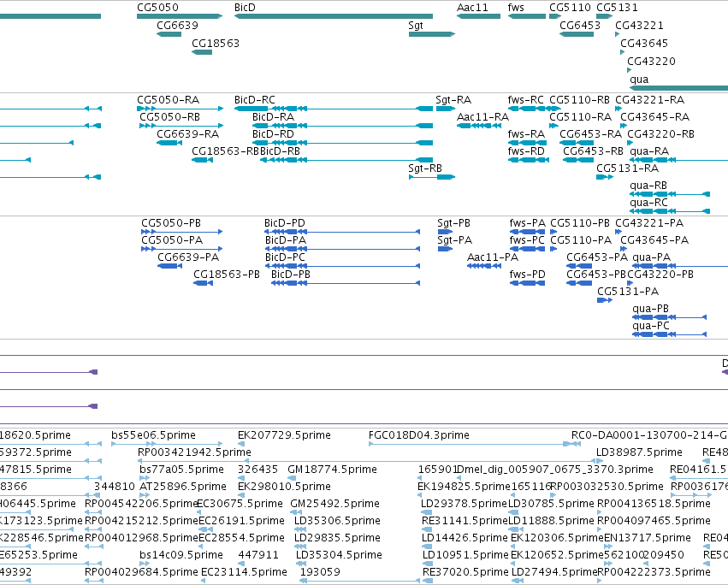
Task: Click EST bs14c09.5prime label
Action: click(181, 555)
